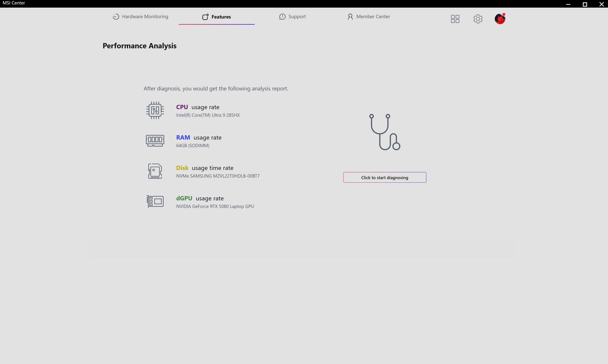Click the dGPU usage rate label
Image resolution: width=608 pixels, height=364 pixels.
click(x=200, y=198)
